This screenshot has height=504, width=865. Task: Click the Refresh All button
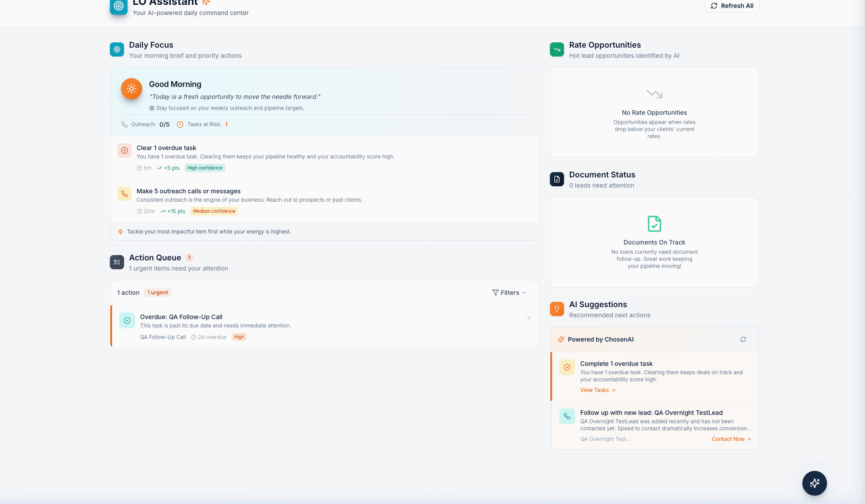732,6
